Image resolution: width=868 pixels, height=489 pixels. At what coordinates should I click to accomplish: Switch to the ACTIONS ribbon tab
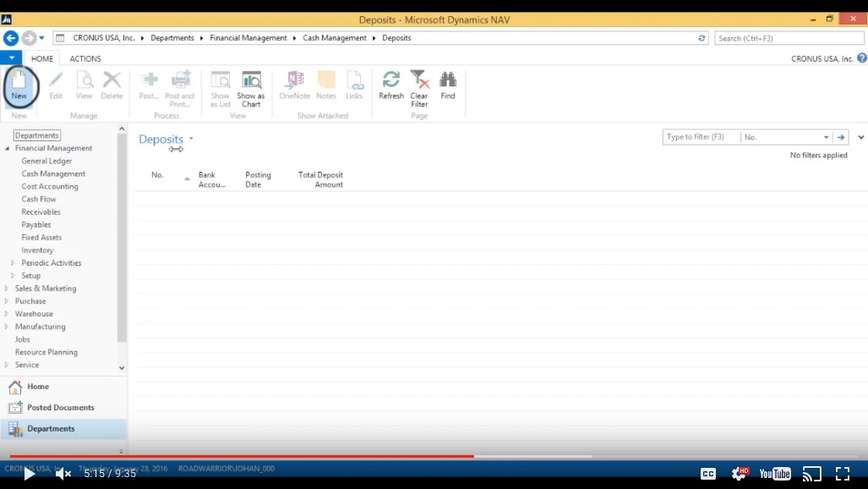(x=85, y=58)
